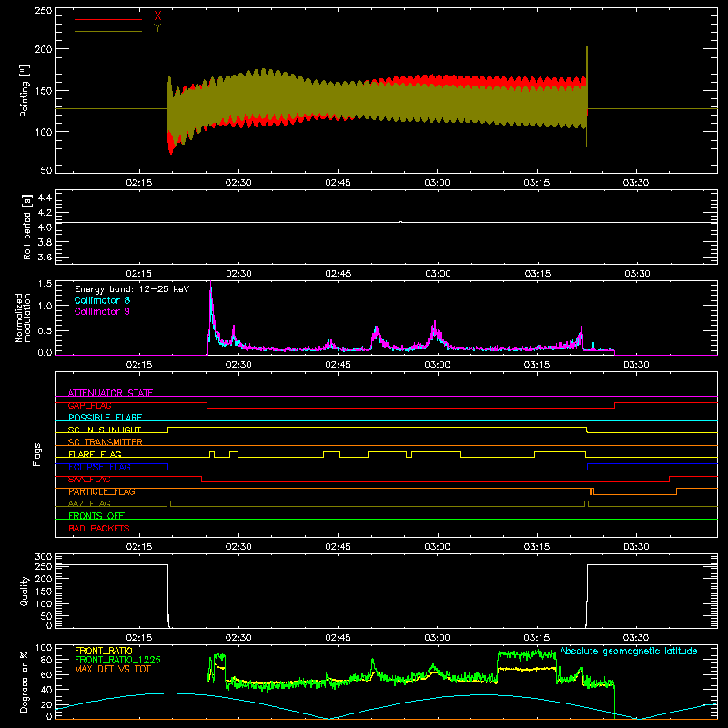Select the green FRONT_RATIO_1225 legend entry
728x728 pixels.
click(x=118, y=660)
